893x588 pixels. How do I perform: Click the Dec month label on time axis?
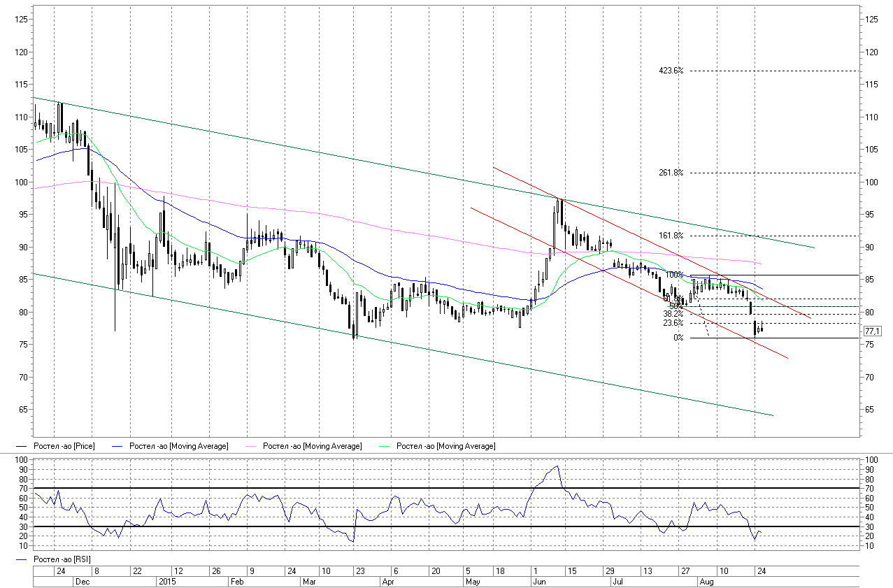click(82, 581)
